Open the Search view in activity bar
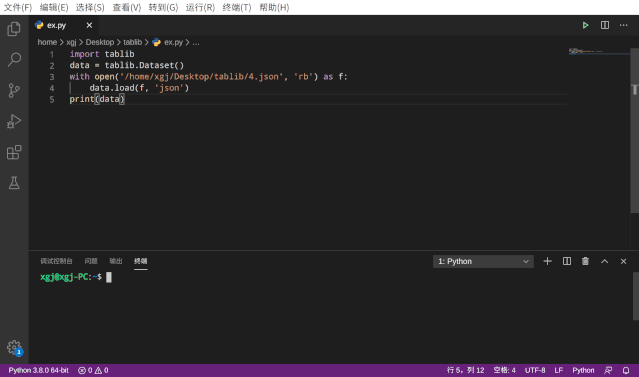The image size is (639, 377). coord(14,60)
